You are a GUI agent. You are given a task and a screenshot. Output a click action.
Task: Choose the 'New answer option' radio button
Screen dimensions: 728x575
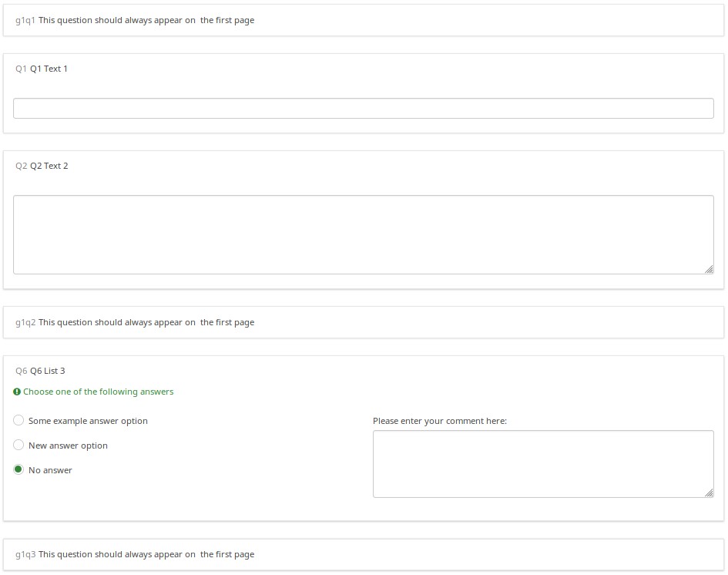click(19, 445)
